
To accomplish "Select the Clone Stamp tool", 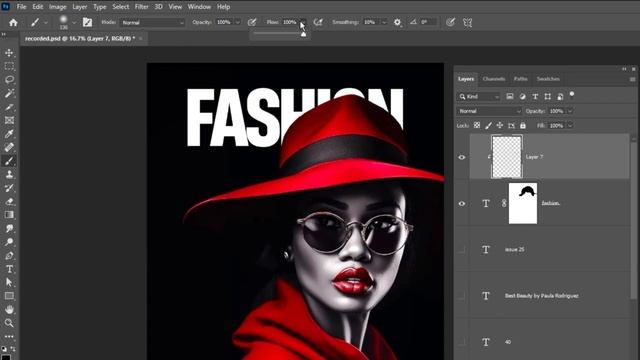I will click(x=9, y=174).
